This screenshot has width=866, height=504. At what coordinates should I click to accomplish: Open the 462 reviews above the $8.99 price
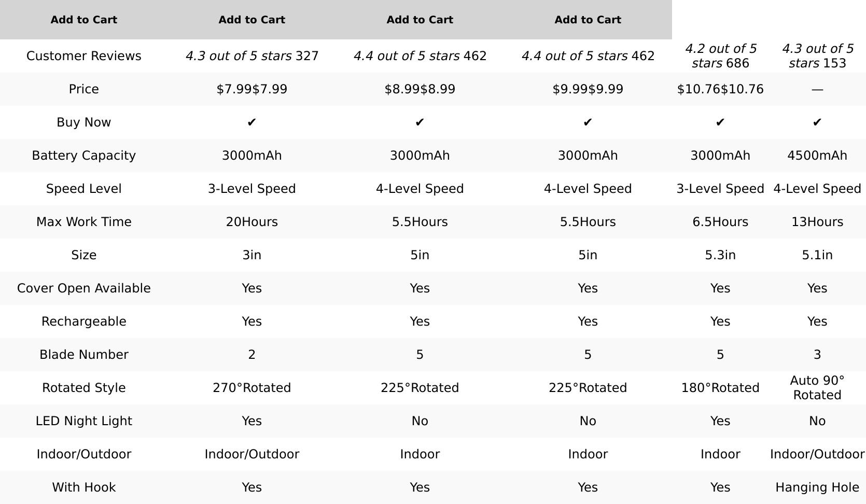click(420, 56)
